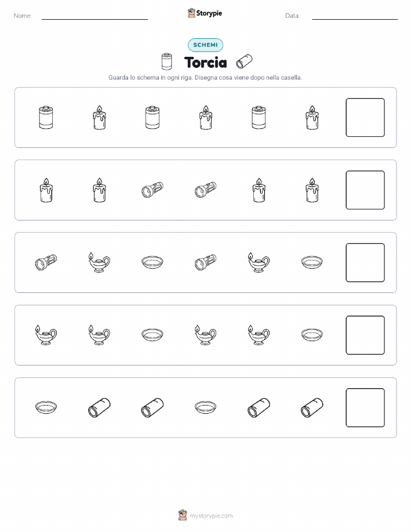Click the first oil lamp in row three
This screenshot has width=411, height=532.
click(x=99, y=262)
